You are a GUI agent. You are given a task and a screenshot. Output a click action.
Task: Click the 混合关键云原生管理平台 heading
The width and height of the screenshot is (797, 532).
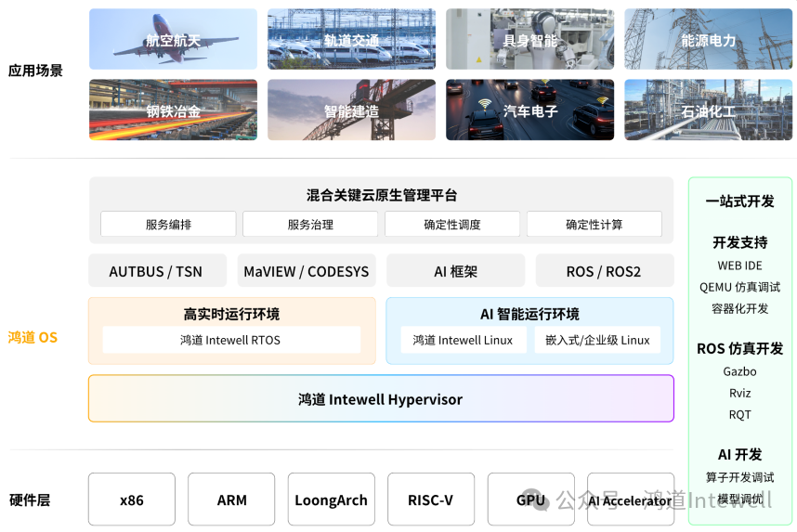382,195
